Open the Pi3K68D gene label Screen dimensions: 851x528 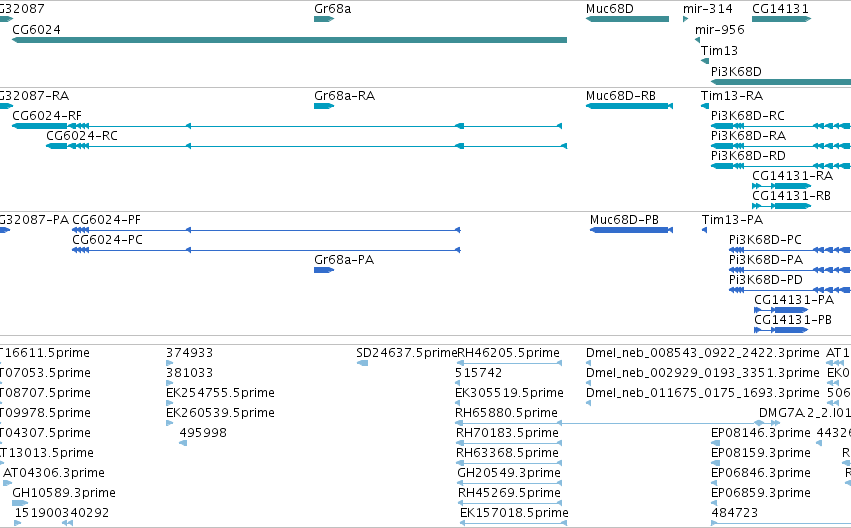coord(736,72)
